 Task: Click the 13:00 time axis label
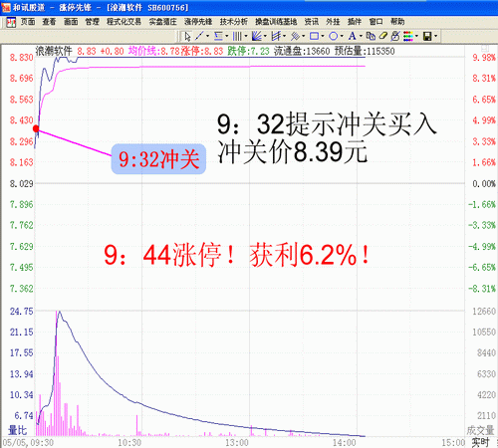point(237,443)
